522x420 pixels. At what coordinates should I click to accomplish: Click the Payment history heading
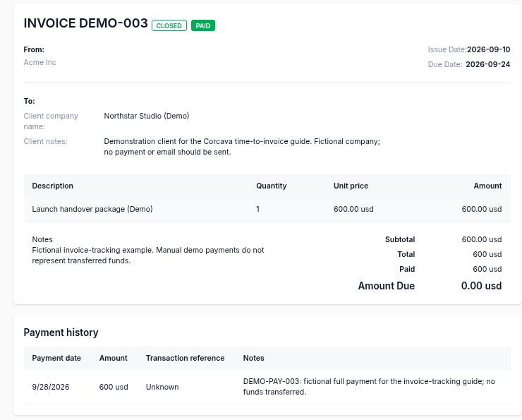tap(61, 332)
